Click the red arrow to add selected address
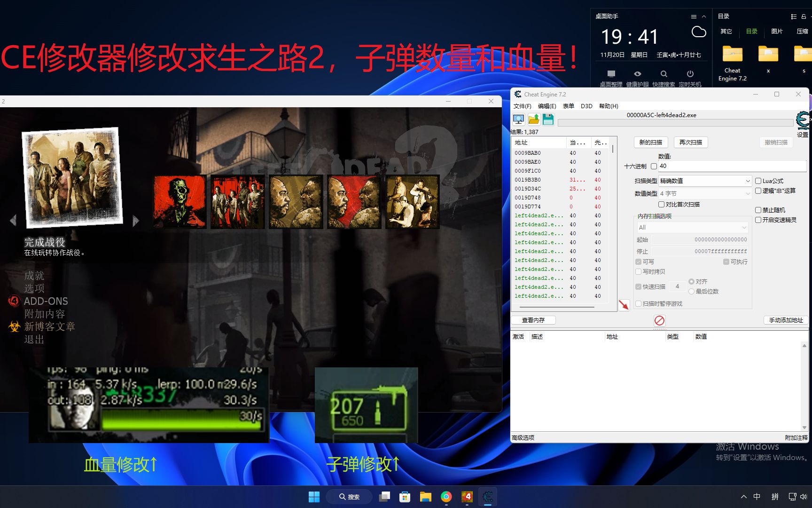812x508 pixels. [624, 305]
